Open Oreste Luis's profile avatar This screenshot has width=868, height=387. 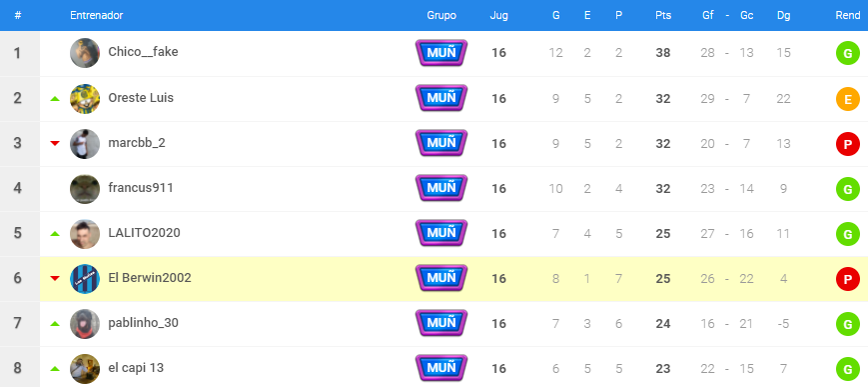tap(85, 99)
